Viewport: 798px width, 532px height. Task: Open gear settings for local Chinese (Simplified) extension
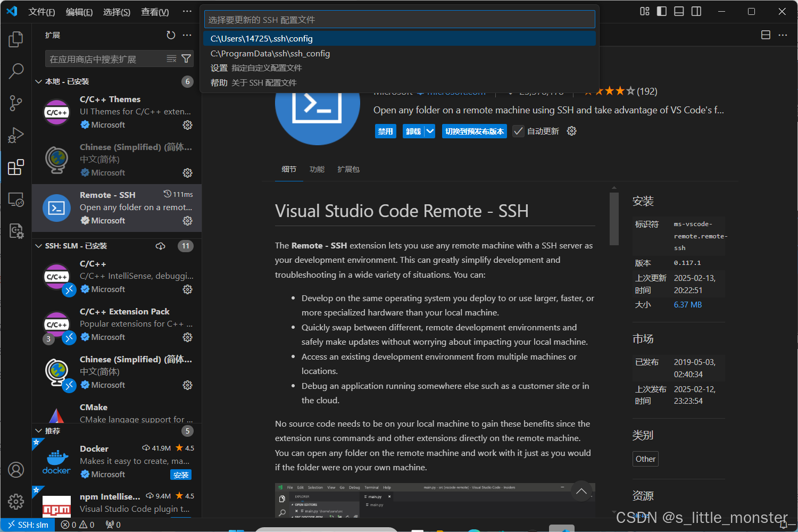tap(187, 173)
